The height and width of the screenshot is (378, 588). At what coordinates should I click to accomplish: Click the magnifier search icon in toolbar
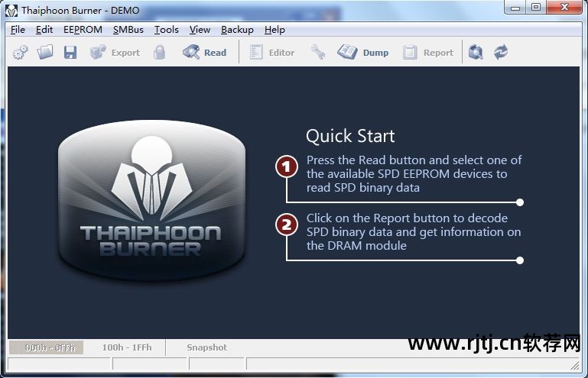tap(476, 52)
